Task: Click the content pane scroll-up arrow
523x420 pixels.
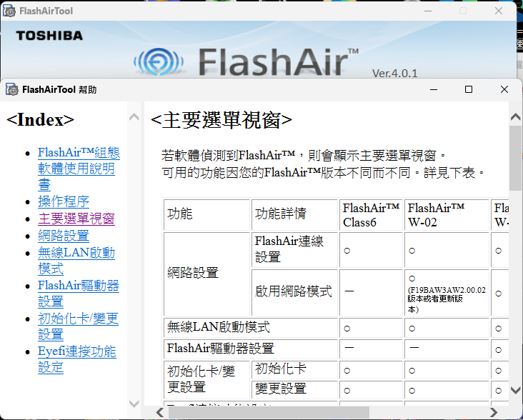Action: coord(516,116)
